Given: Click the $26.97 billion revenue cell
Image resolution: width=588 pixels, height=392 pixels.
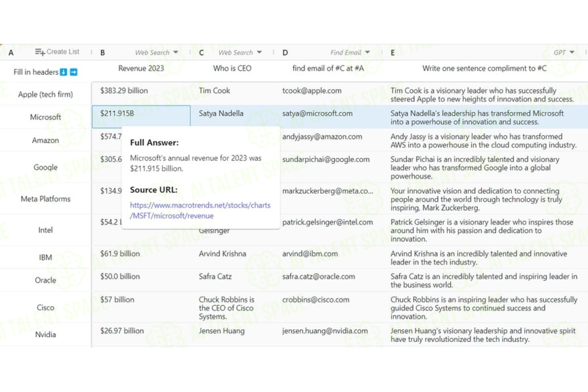Looking at the screenshot, I should [141, 335].
